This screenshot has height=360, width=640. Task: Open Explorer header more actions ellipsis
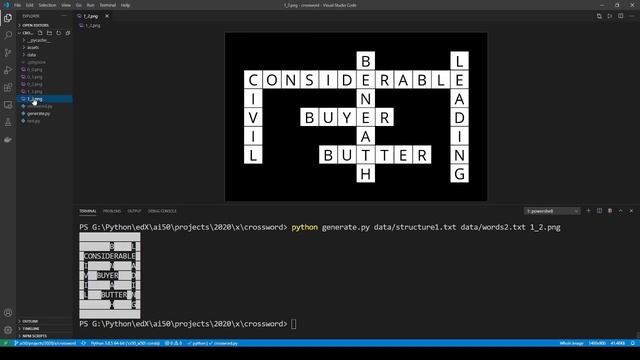64,16
